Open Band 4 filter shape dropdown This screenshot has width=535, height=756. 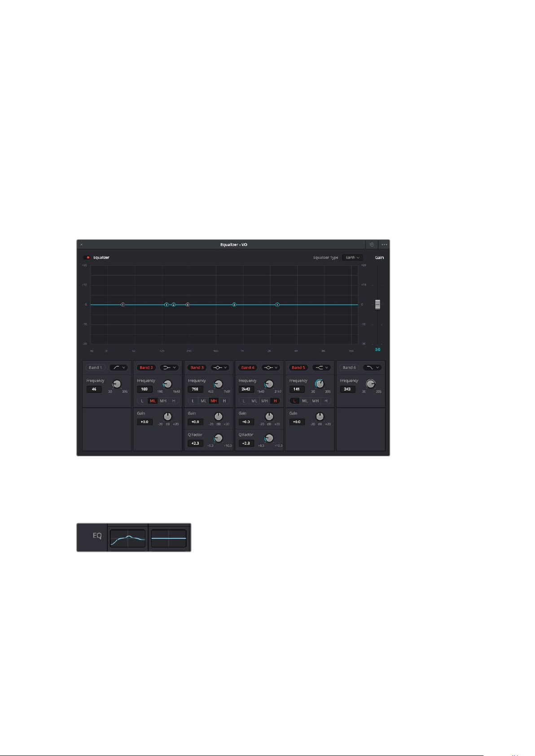pos(271,367)
